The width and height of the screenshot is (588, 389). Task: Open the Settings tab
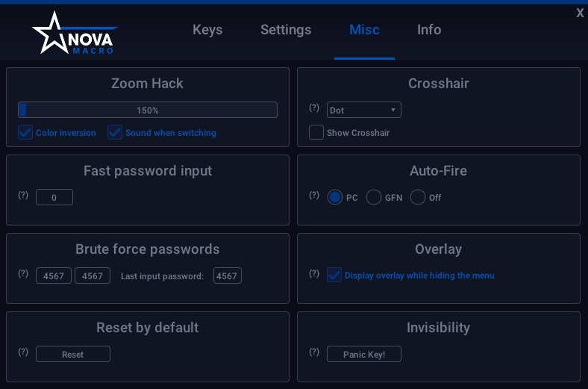(286, 31)
